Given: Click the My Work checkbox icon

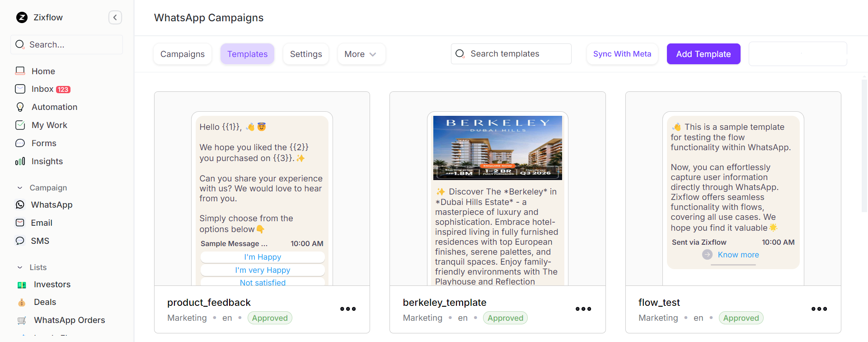Looking at the screenshot, I should [20, 125].
